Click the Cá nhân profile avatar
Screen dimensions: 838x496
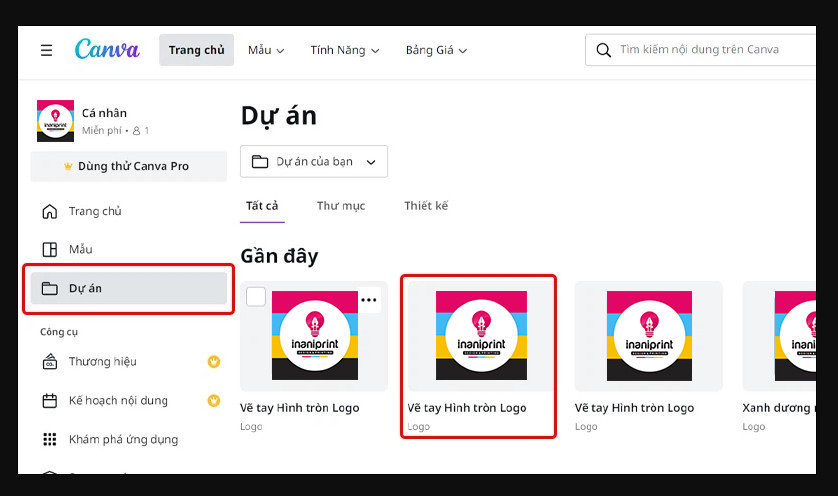pos(56,121)
